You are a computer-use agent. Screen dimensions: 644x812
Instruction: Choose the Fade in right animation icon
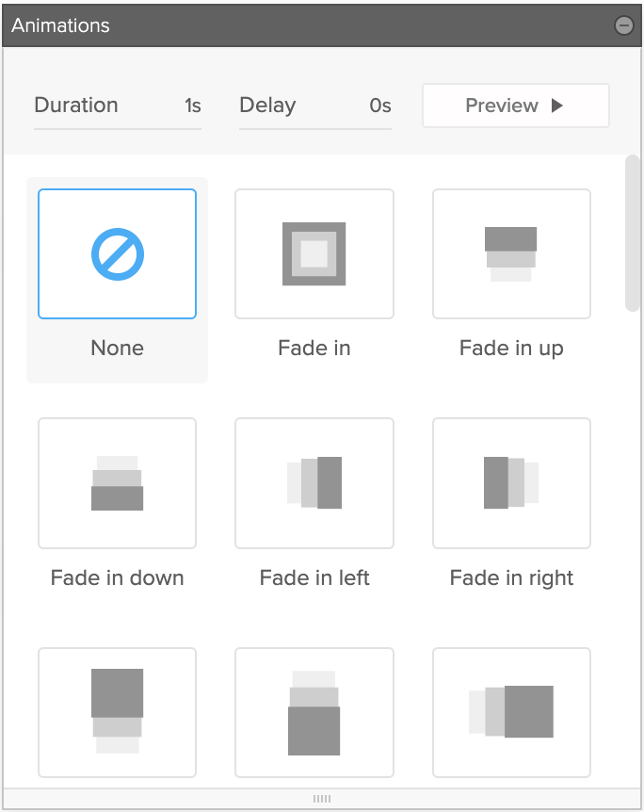511,483
